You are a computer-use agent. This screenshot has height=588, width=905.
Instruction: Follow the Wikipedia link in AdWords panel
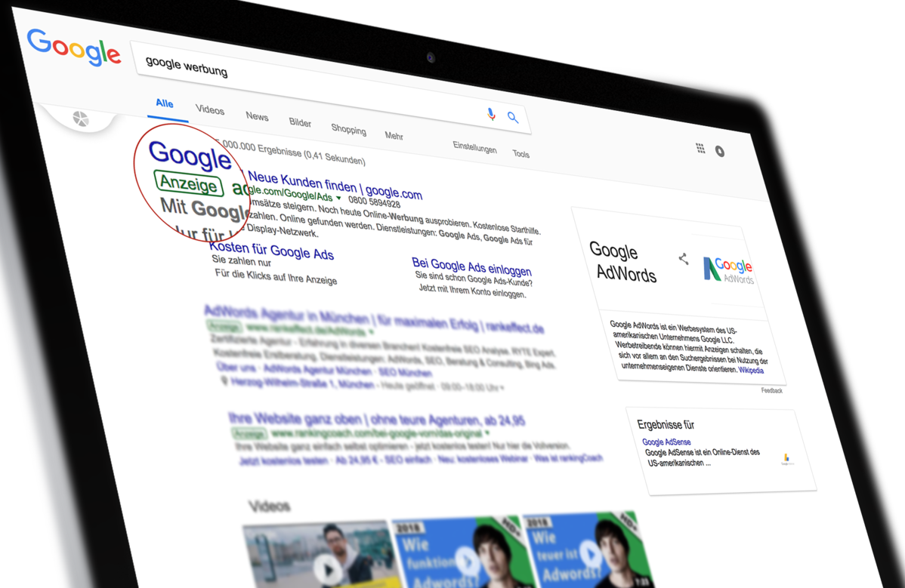(751, 370)
